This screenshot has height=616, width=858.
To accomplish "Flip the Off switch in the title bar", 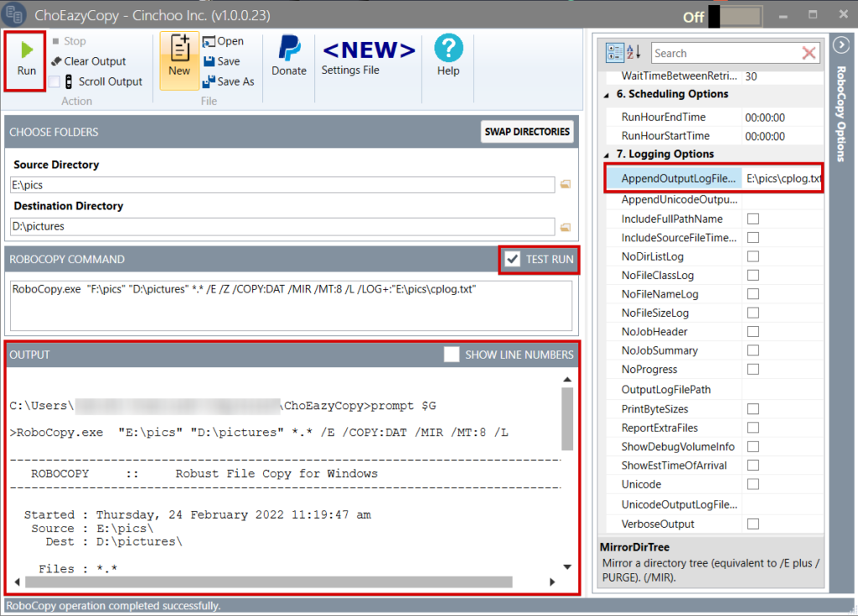I will (x=735, y=15).
